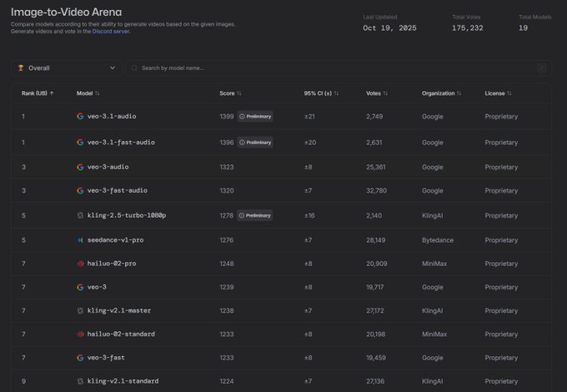567x392 pixels.
Task: Click Bytedance logo in seedance-v1-pro row
Action: click(80, 240)
